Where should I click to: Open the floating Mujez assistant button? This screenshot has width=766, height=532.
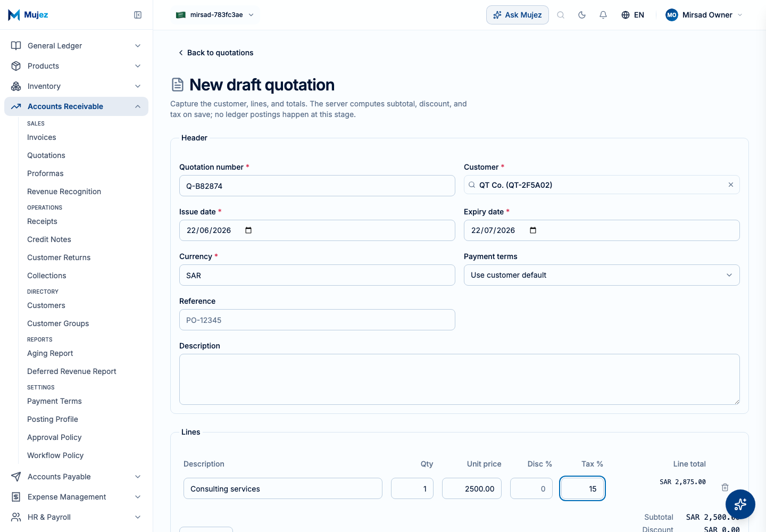coord(740,504)
